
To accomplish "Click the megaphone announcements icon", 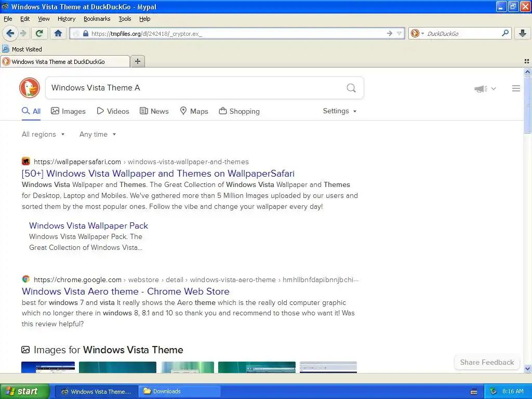I will (481, 88).
